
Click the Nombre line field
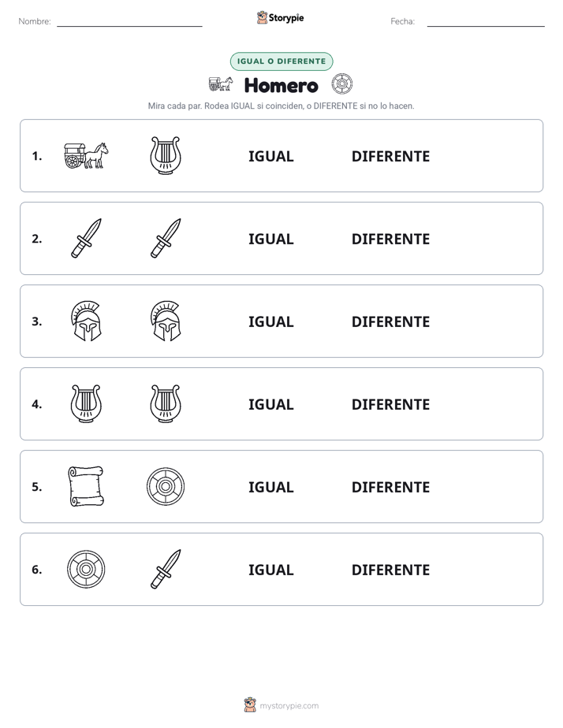coord(129,22)
